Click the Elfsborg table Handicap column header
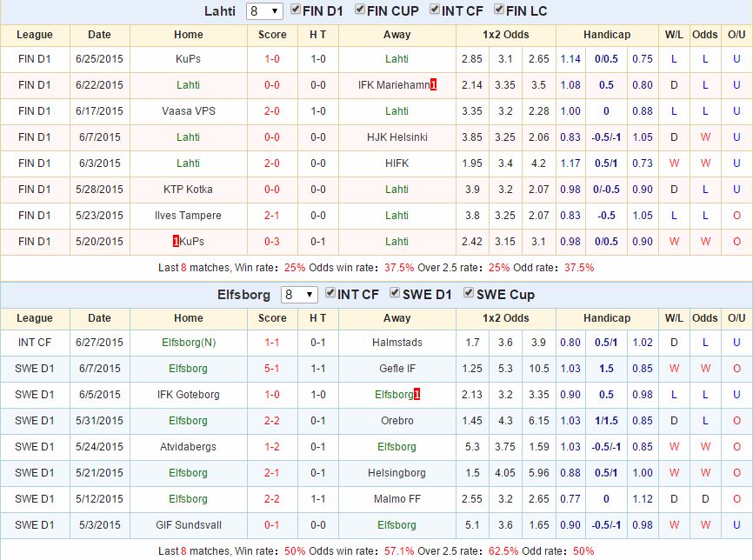The width and height of the screenshot is (753, 560). click(x=607, y=318)
